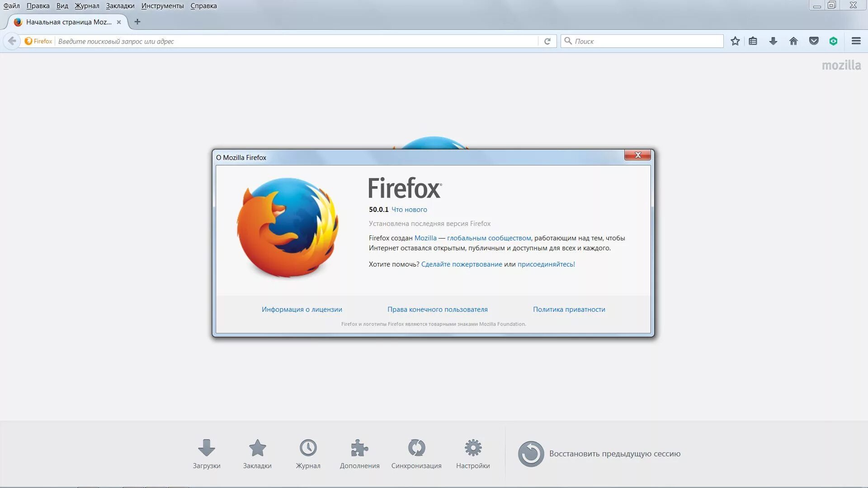Restore down the Firefox browser window
This screenshot has width=868, height=488.
coord(832,5)
